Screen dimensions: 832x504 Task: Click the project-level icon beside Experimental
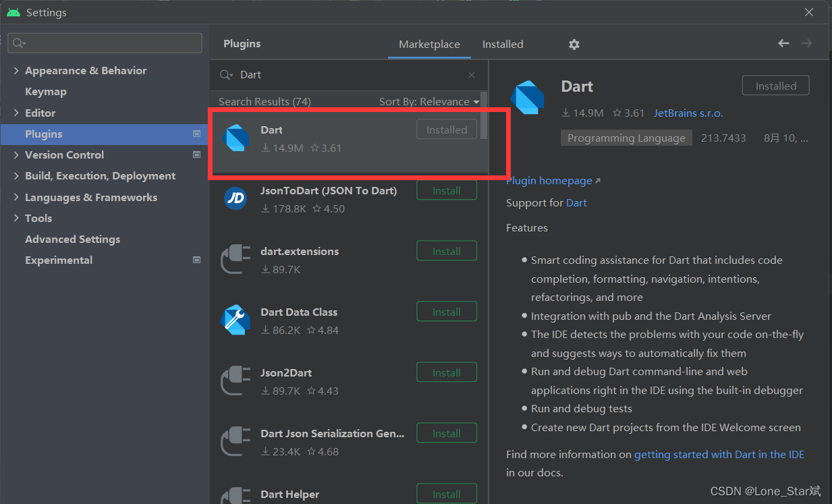(196, 260)
